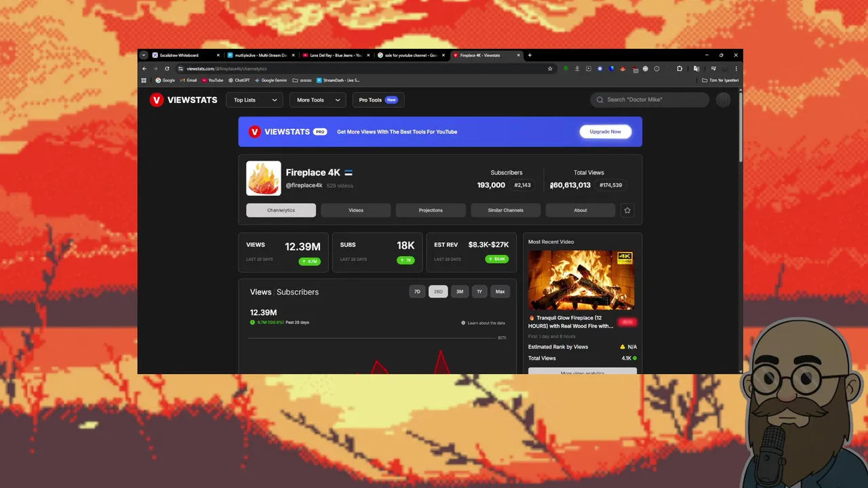Screen dimensions: 868x488
Task: Open the tab search arrow at the tab strip's left
Action: click(144, 55)
